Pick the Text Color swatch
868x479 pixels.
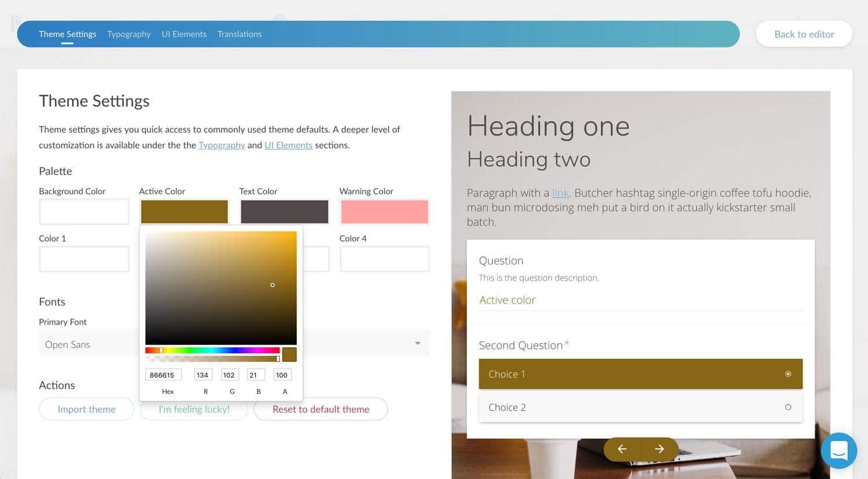pos(284,212)
